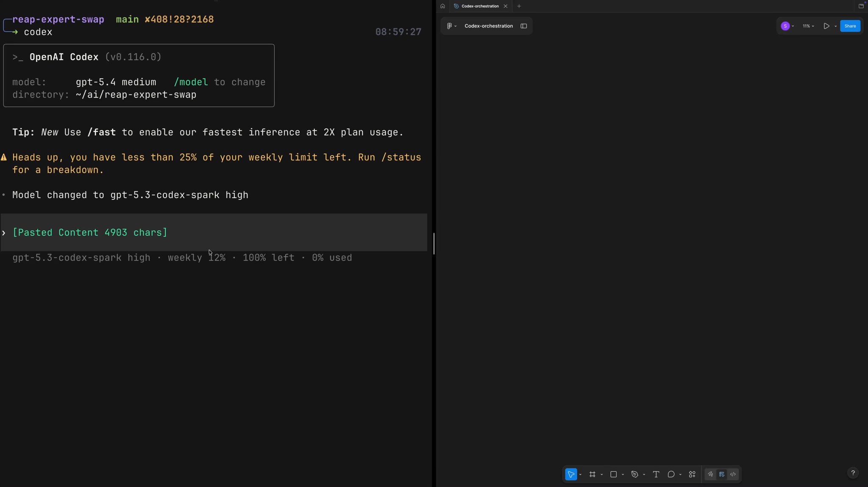The width and height of the screenshot is (868, 487).
Task: Select the Pen tool
Action: coord(634,474)
